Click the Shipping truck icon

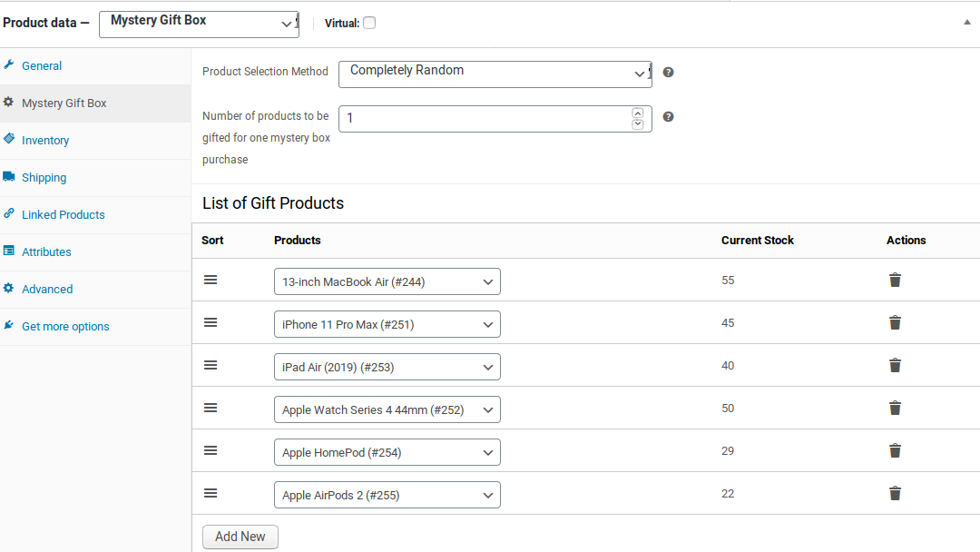9,176
